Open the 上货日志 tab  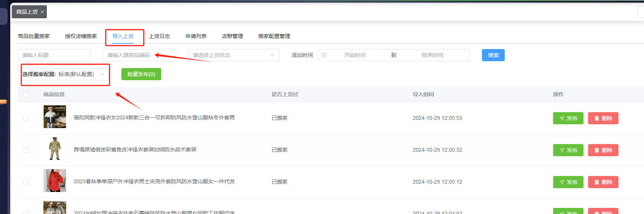pyautogui.click(x=159, y=36)
